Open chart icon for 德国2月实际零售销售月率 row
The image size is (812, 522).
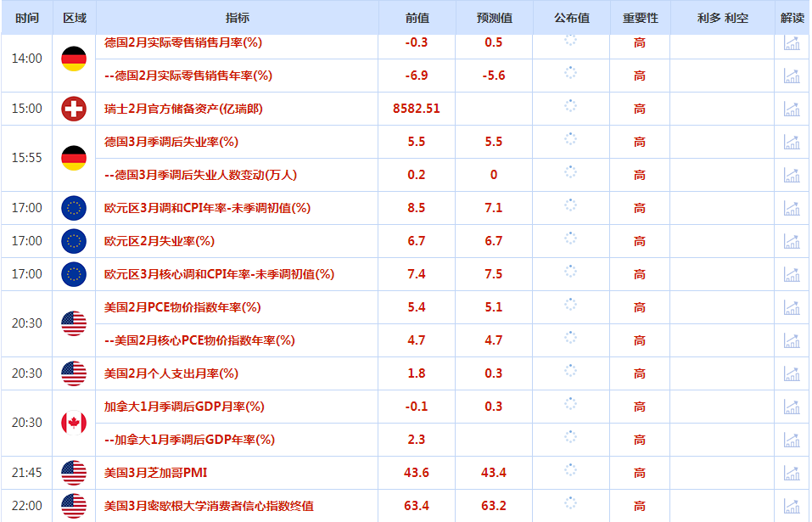coord(792,43)
